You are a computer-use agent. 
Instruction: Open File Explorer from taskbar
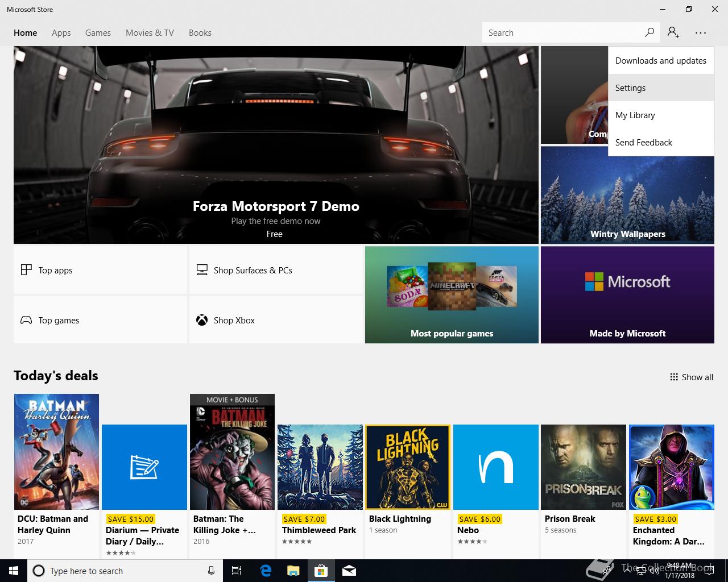(293, 571)
